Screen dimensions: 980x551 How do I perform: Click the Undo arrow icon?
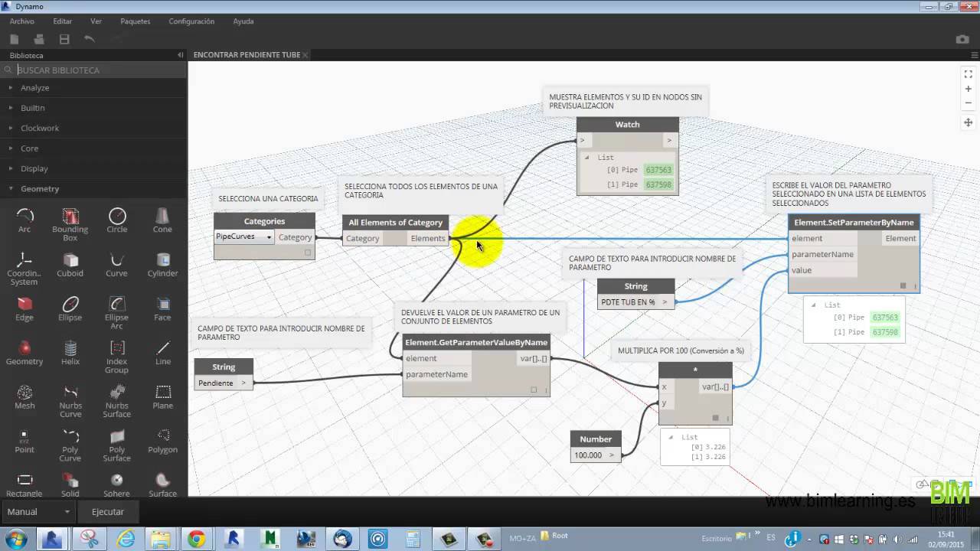coord(90,39)
